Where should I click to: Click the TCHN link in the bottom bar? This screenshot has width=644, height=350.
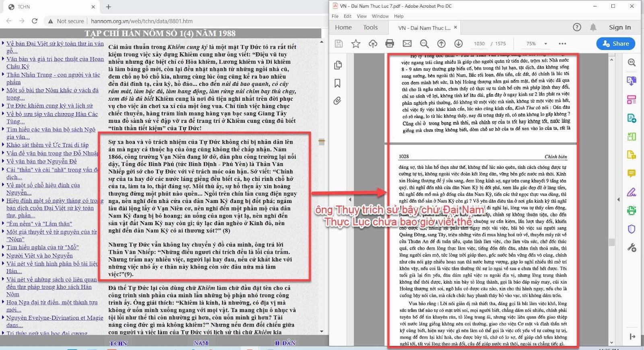[118, 343]
